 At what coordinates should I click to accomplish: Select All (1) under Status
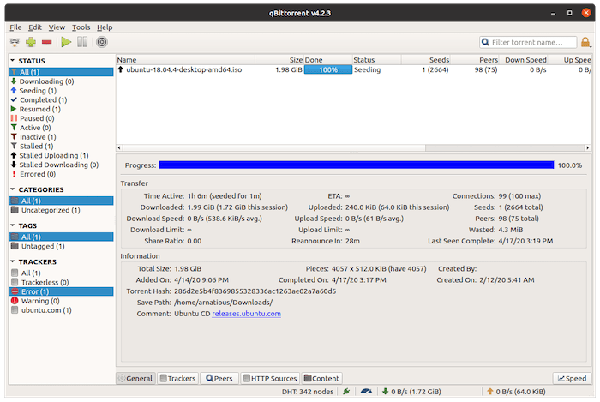[61, 72]
